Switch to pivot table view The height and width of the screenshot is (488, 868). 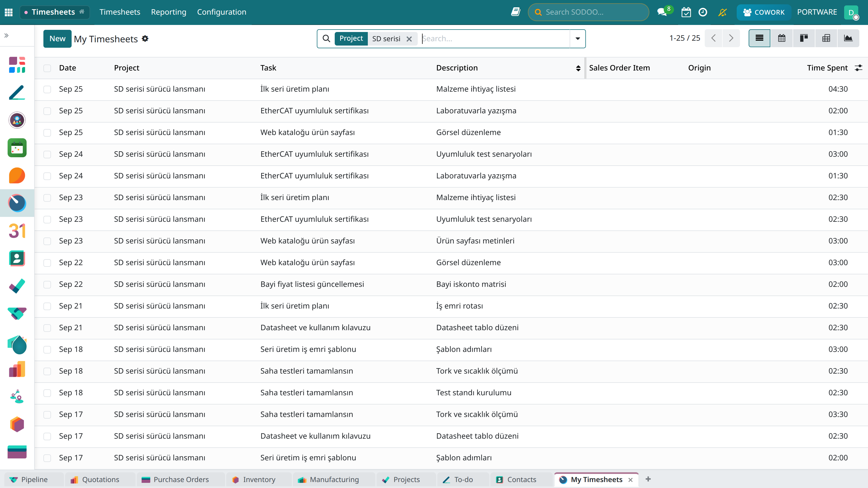[x=826, y=38]
